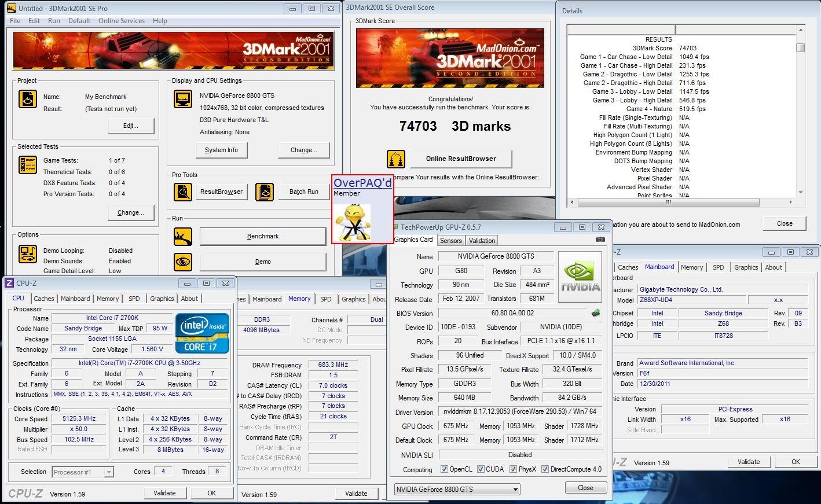Open the GPU selection dropdown in GPU-Z
Screen dimensions: 821x504
tap(457, 489)
